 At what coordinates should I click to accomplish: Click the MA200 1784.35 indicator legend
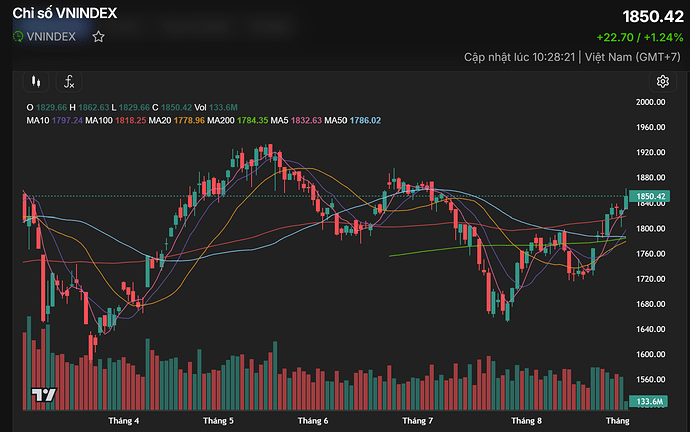pos(238,121)
